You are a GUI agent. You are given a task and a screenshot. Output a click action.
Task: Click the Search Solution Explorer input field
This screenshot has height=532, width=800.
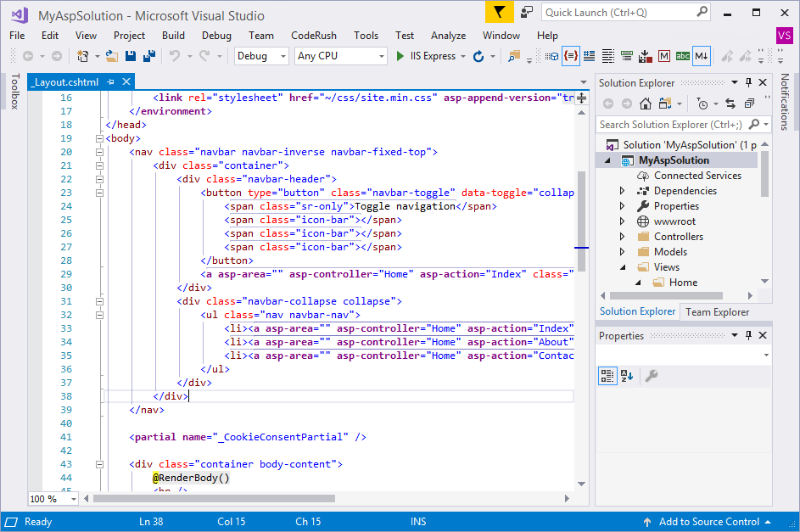point(670,124)
